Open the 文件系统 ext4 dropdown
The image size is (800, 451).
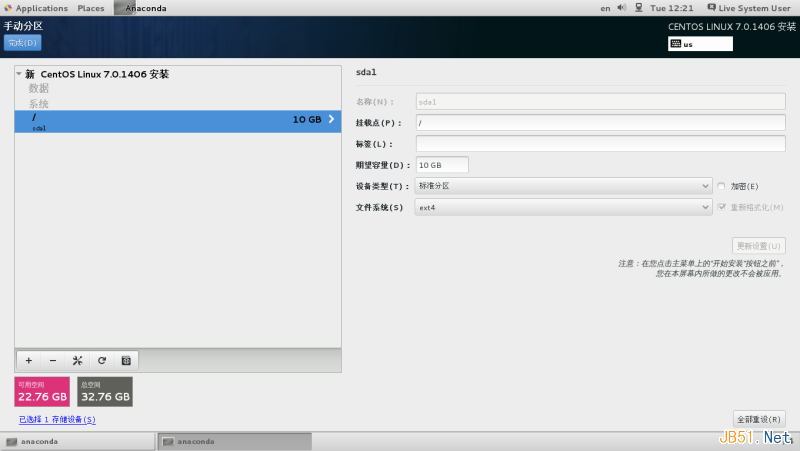click(x=563, y=207)
